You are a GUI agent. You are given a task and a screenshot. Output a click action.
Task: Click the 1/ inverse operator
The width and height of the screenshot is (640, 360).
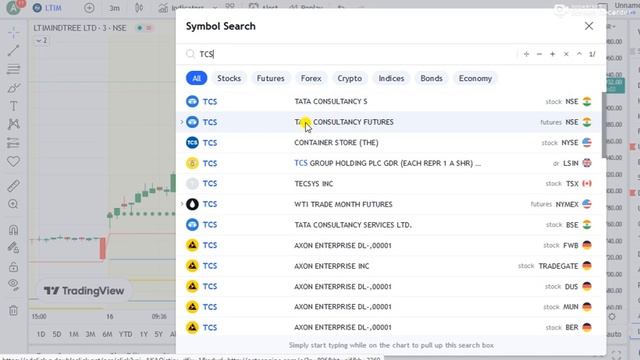592,54
